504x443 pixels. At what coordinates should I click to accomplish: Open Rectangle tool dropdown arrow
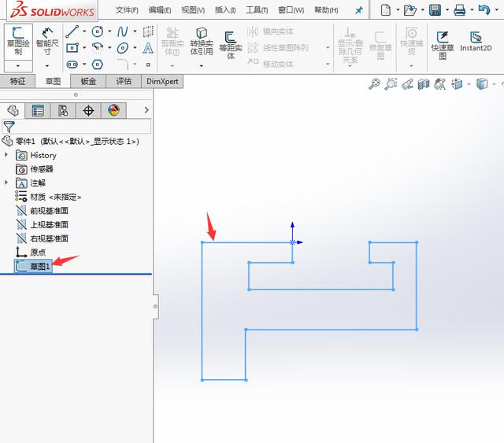(84, 48)
